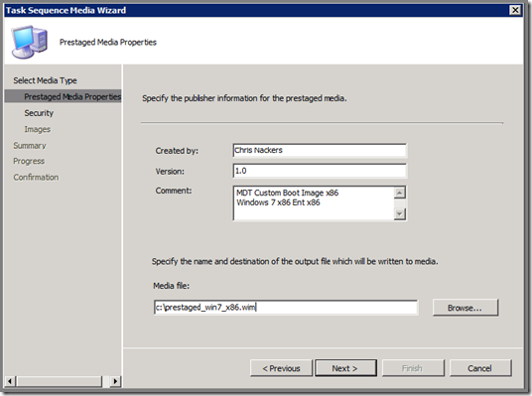Jump to Progress step in sidebar
This screenshot has height=396, width=532.
click(29, 161)
